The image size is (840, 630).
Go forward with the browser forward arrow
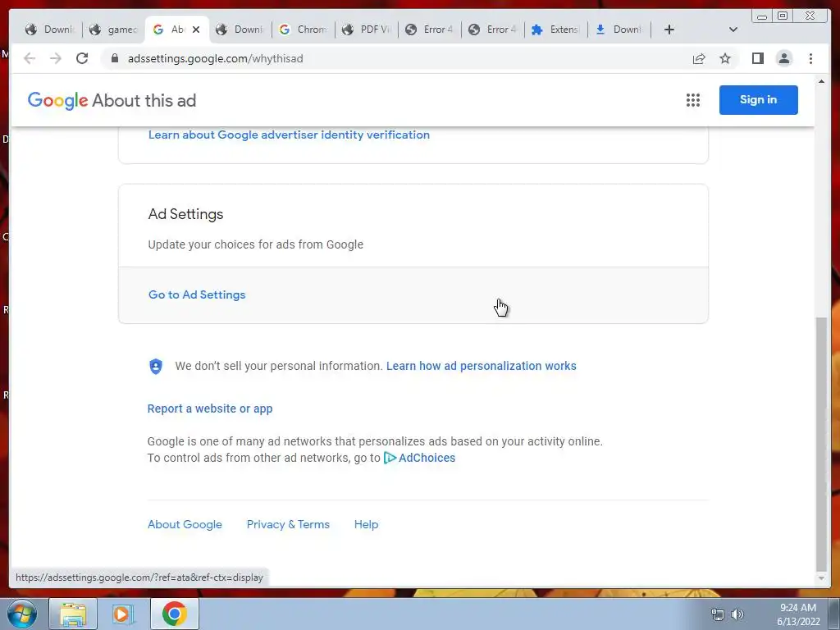click(56, 58)
